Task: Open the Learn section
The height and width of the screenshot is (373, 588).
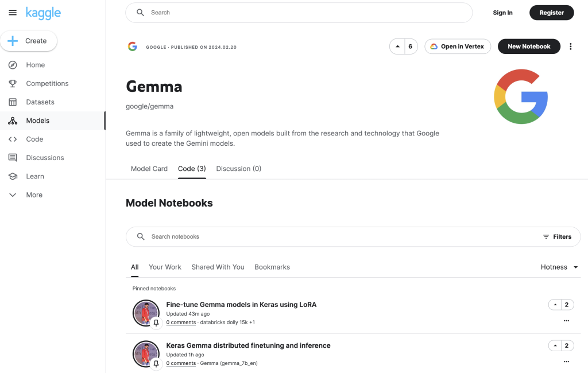Action: [34, 176]
